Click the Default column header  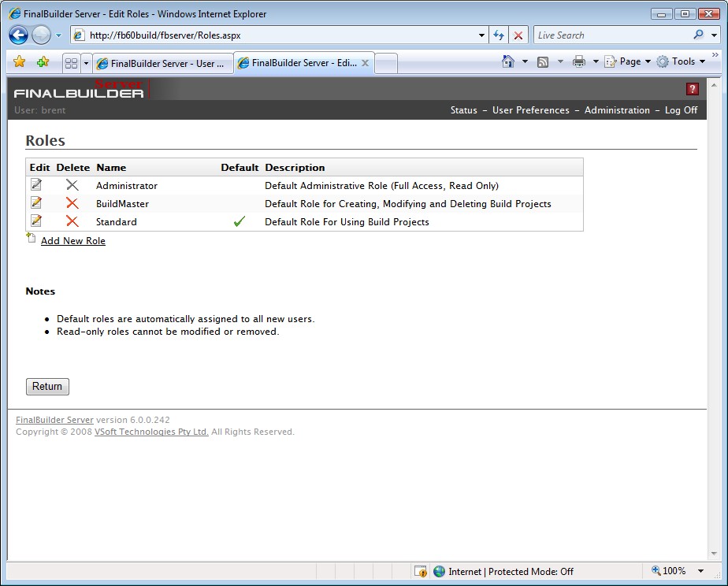tap(240, 168)
